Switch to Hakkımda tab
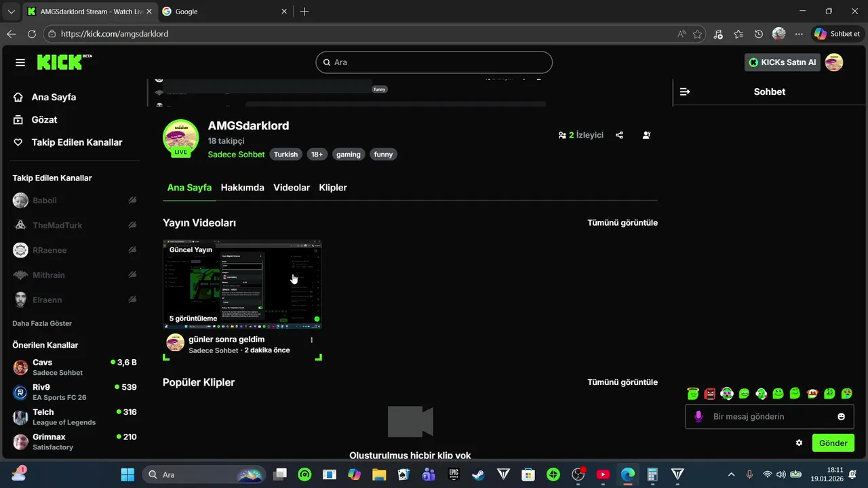Viewport: 868px width, 488px height. 242,188
